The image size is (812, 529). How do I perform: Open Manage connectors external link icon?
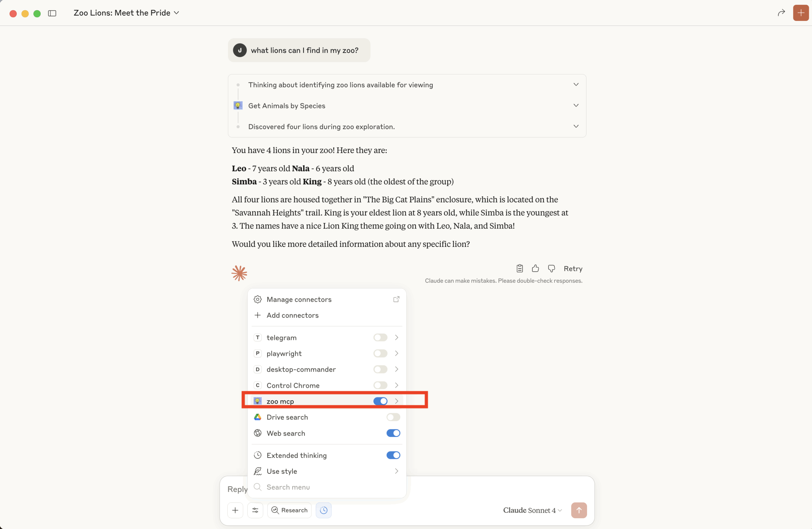396,299
